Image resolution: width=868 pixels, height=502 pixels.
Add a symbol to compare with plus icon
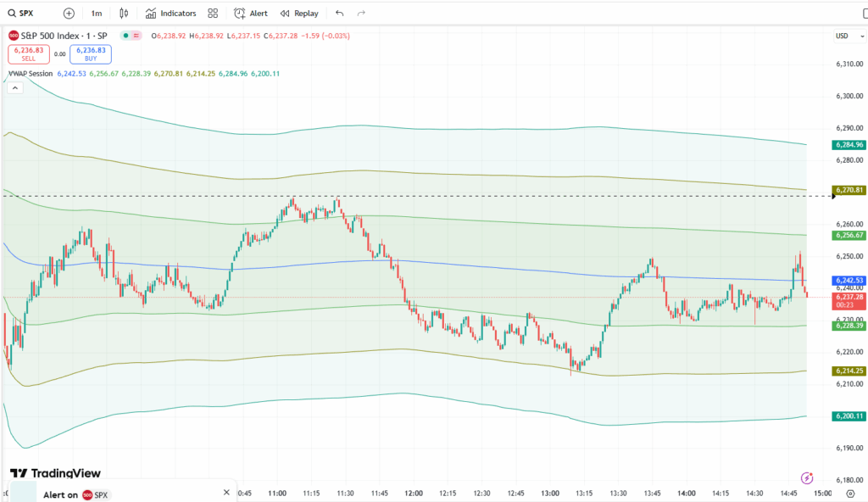point(69,14)
